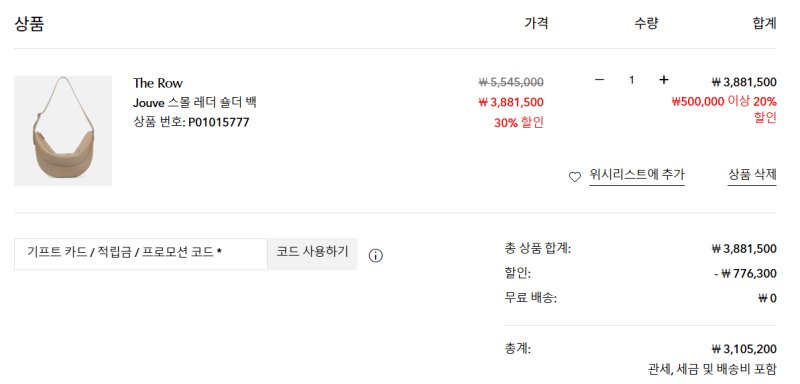Remove item via 상품 삭제 link
Screen dimensions: 800x384
(x=752, y=174)
